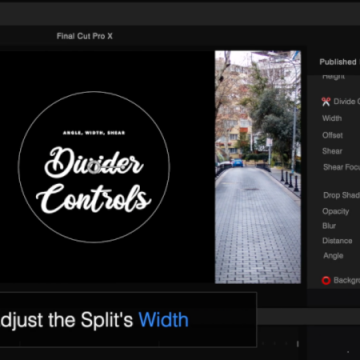Select the Offset parameter label
Screen dimensions: 360x360
click(x=332, y=135)
